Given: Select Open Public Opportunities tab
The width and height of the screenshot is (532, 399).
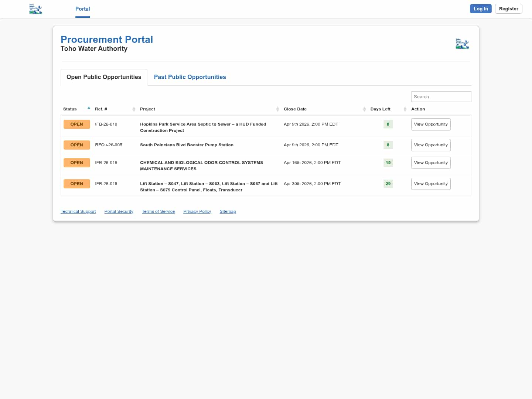Looking at the screenshot, I should click(104, 77).
